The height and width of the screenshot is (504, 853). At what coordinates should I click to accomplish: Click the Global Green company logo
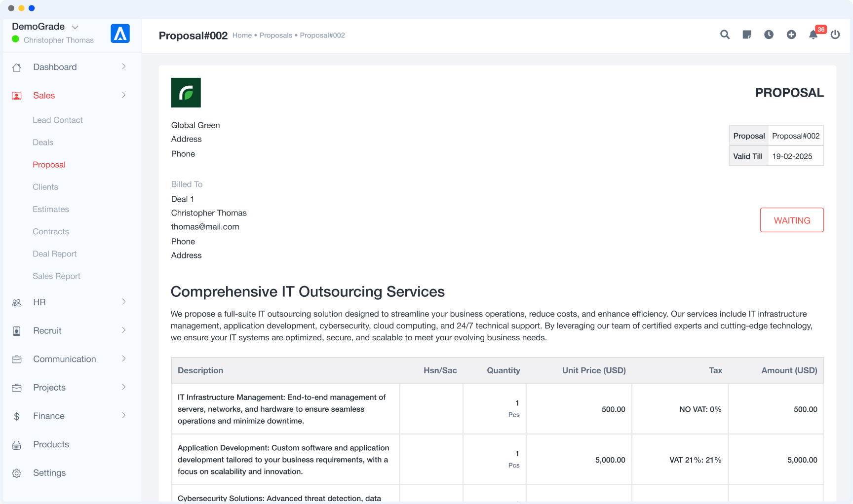pos(186,93)
